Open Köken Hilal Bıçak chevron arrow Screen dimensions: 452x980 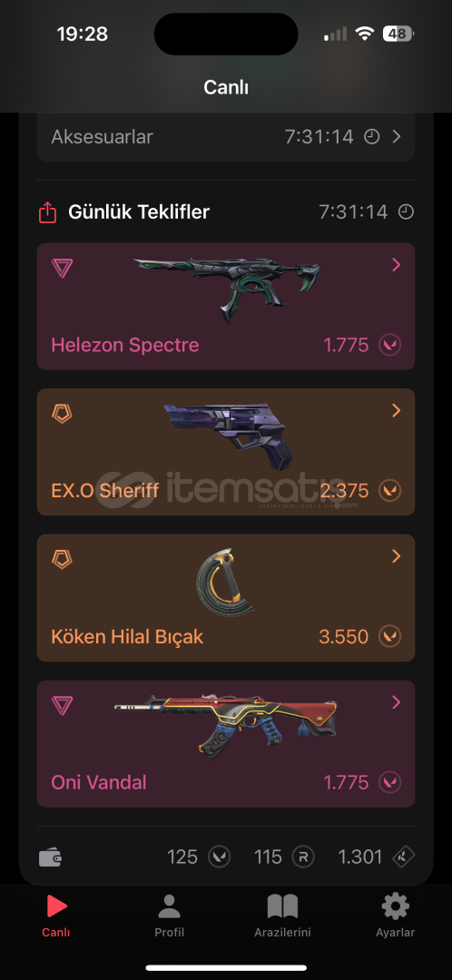pyautogui.click(x=396, y=556)
